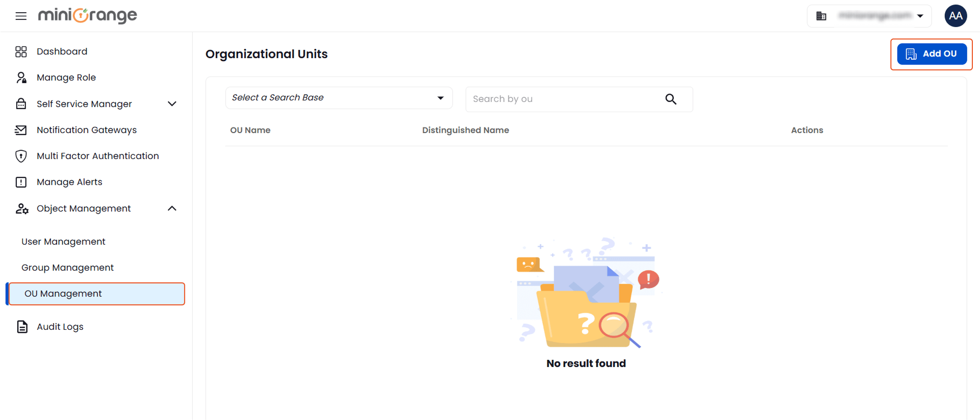Click the Notification Gateways envelope icon
980x420 pixels.
coord(21,130)
